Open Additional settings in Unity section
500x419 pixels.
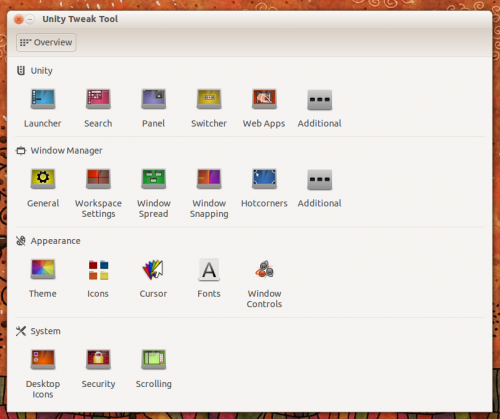tap(320, 100)
